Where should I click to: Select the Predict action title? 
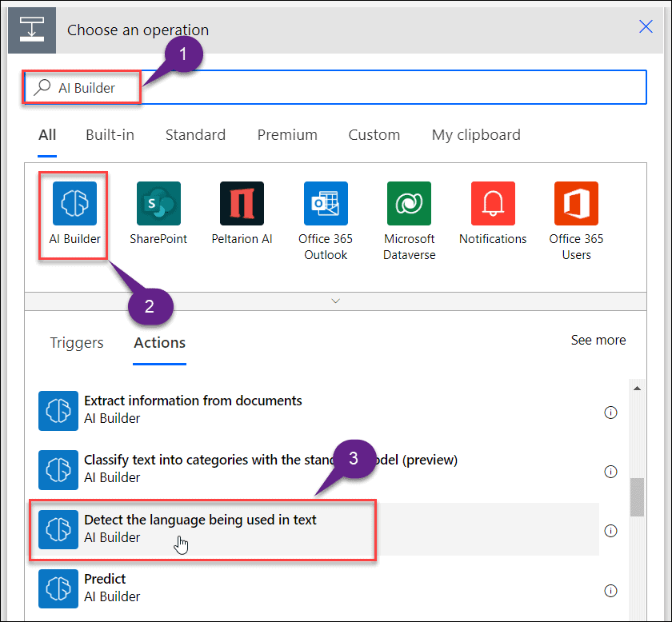click(x=105, y=579)
